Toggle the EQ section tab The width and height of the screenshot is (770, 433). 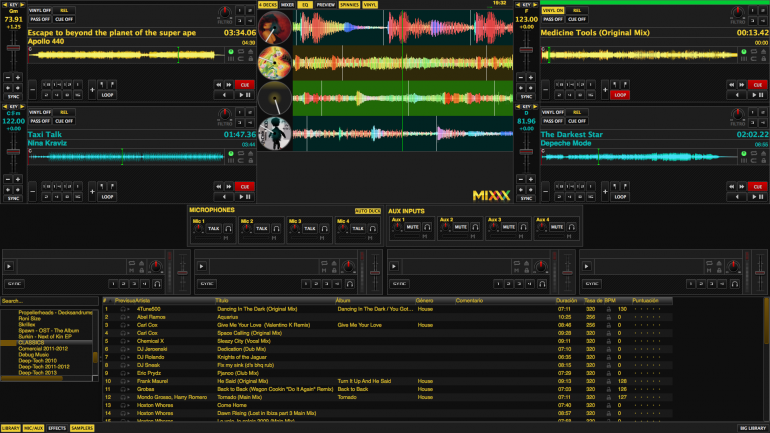click(x=305, y=5)
